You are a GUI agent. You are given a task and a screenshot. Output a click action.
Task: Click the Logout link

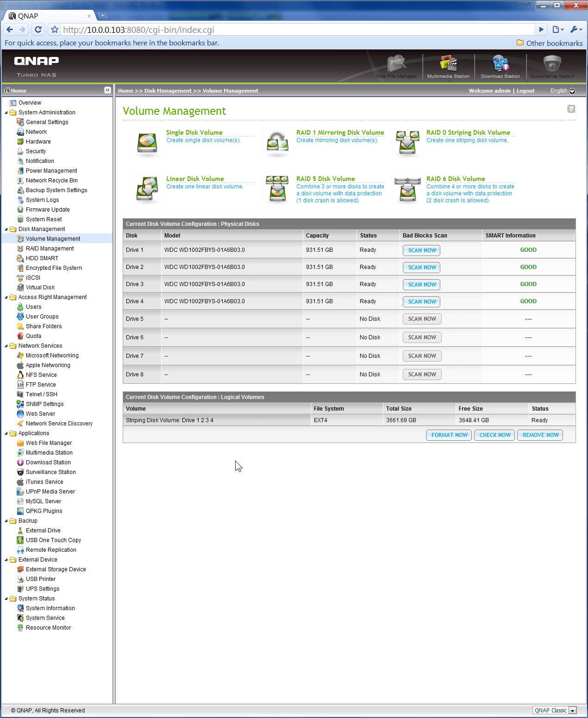pyautogui.click(x=525, y=91)
